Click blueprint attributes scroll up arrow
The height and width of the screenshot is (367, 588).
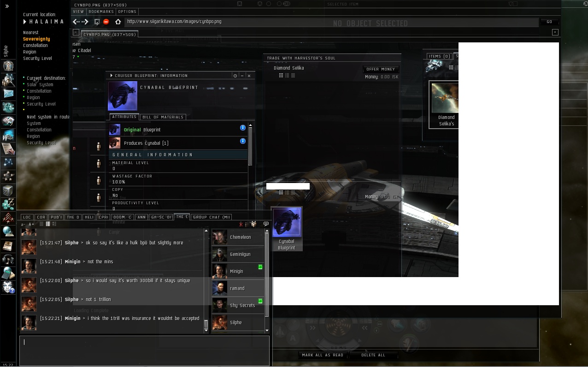[250, 125]
